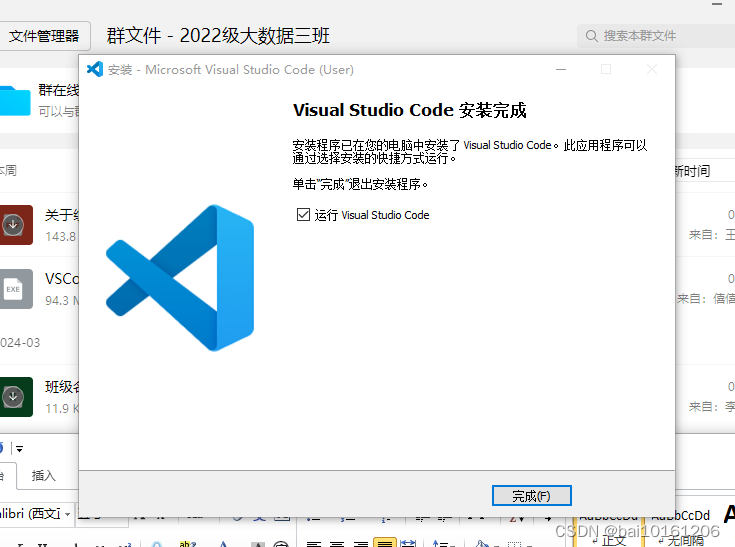Apply the 无间隔 style in Word gallery
The width and height of the screenshot is (735, 547).
pos(681,530)
